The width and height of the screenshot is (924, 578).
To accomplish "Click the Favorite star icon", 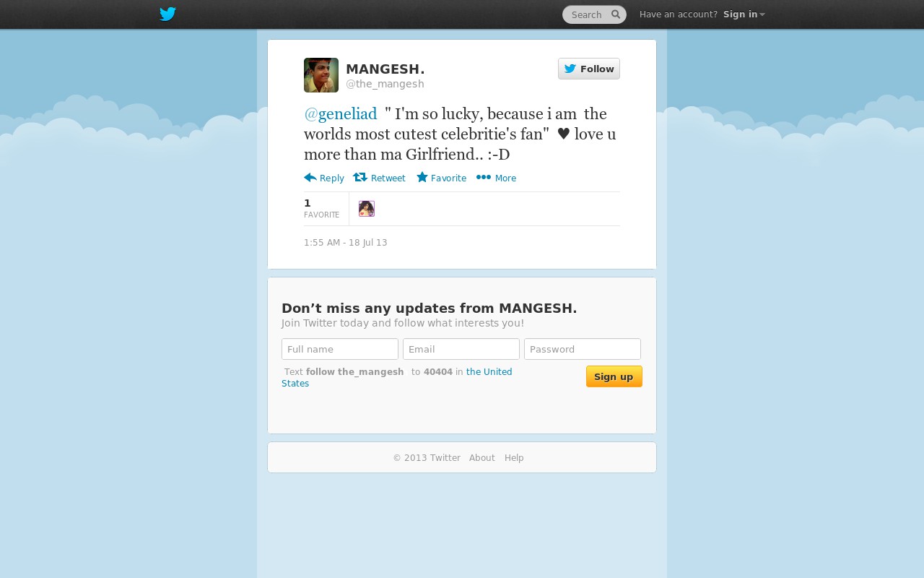I will pos(422,177).
